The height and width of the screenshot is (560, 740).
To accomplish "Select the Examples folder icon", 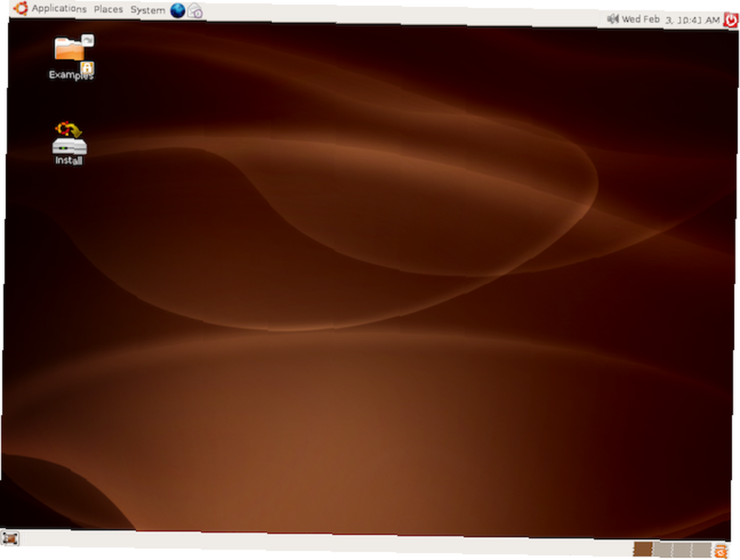I will coord(72,57).
